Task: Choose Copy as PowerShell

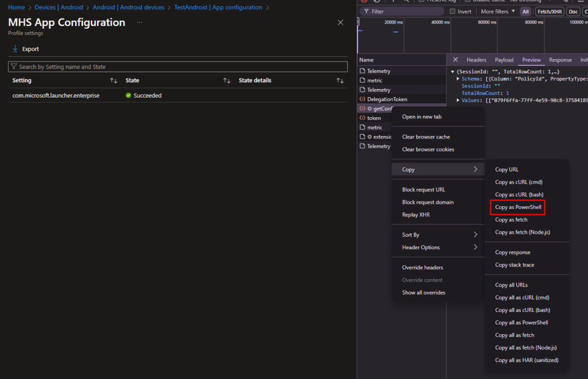Action: pos(518,207)
